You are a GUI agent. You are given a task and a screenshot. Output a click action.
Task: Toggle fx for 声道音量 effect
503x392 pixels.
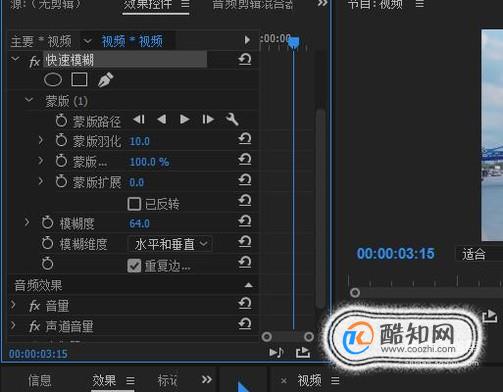coord(35,327)
